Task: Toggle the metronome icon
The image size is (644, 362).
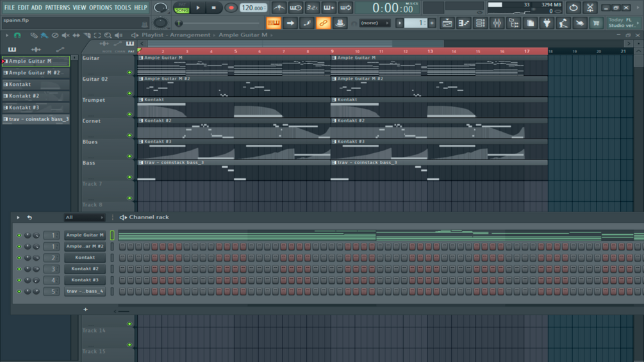Action: [279, 8]
